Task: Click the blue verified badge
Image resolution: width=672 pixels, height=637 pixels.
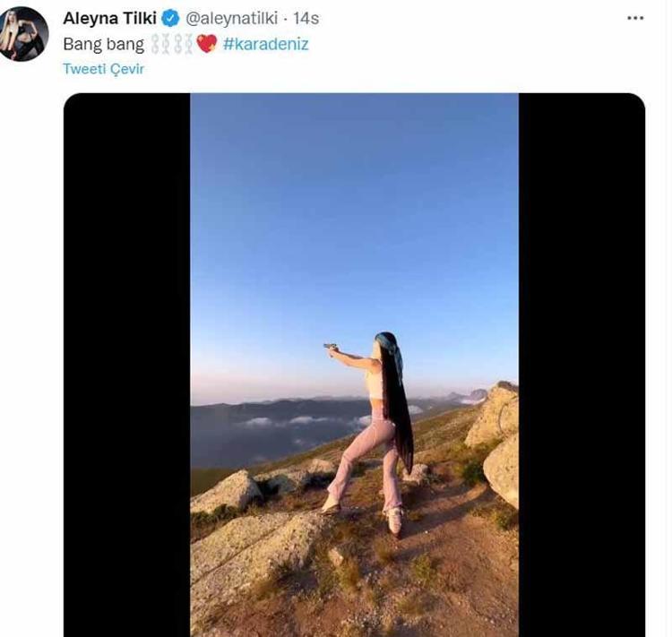Action: pos(171,19)
